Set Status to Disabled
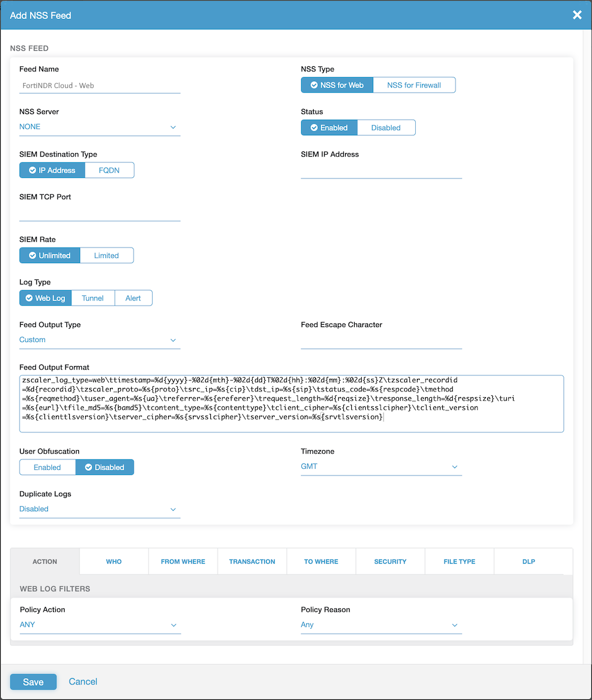592x700 pixels. [386, 127]
